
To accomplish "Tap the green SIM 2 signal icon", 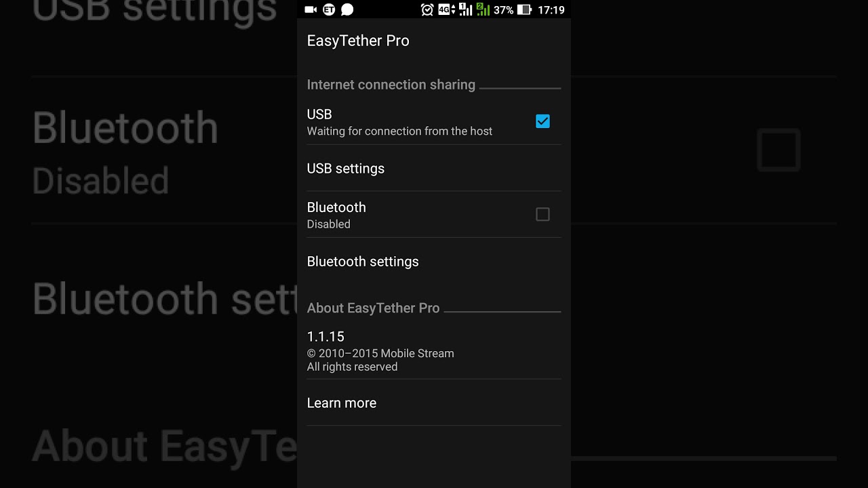I will (483, 9).
